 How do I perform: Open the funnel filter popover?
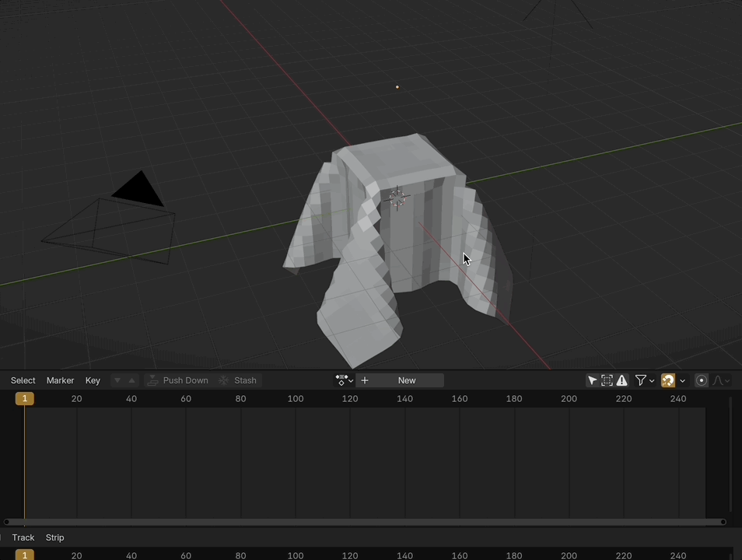point(645,380)
